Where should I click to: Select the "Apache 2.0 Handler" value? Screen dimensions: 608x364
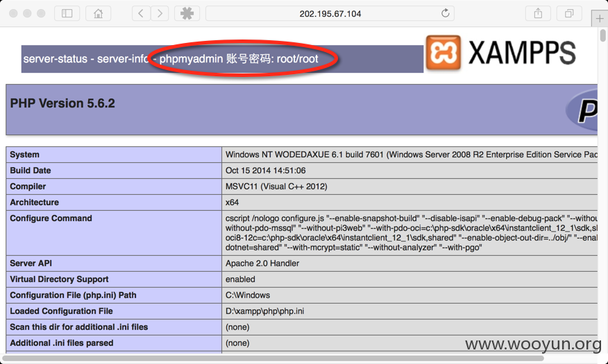(262, 263)
